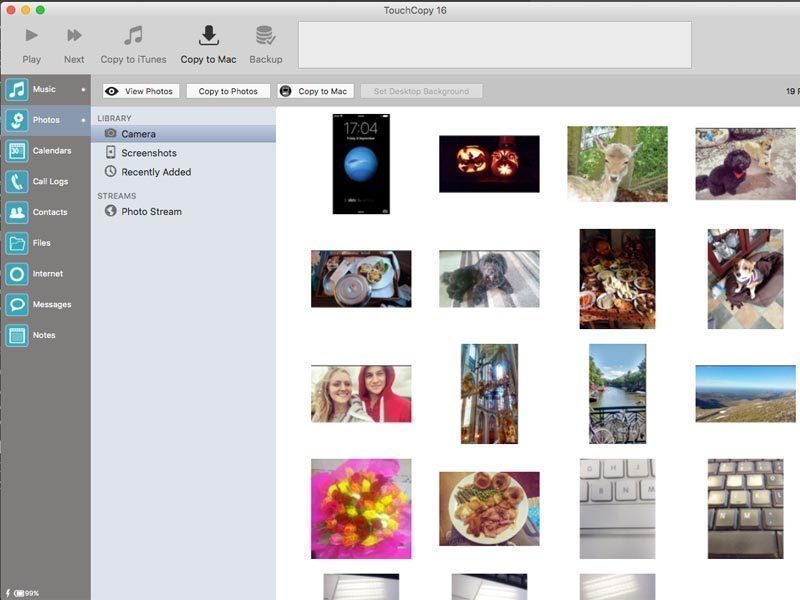
Task: Open the Internet section
Action: [44, 274]
